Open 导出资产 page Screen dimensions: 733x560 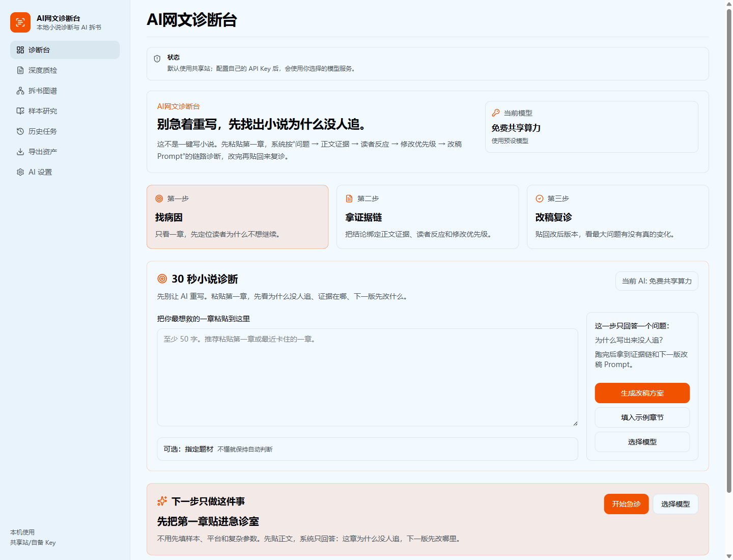tap(65, 152)
